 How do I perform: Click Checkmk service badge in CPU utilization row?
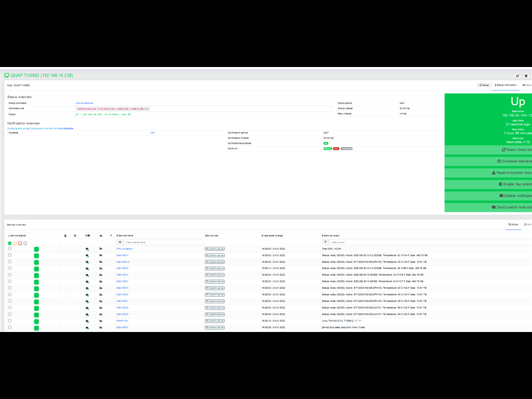click(215, 249)
